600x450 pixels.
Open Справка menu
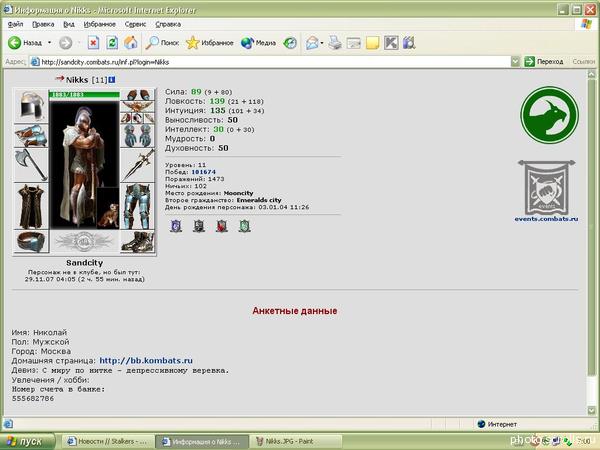(168, 24)
